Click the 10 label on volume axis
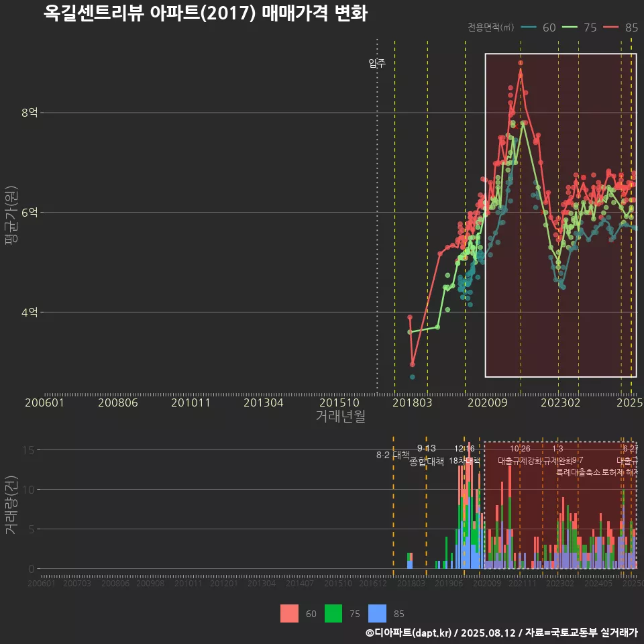Screen dimensions: 644x644 [x=29, y=490]
